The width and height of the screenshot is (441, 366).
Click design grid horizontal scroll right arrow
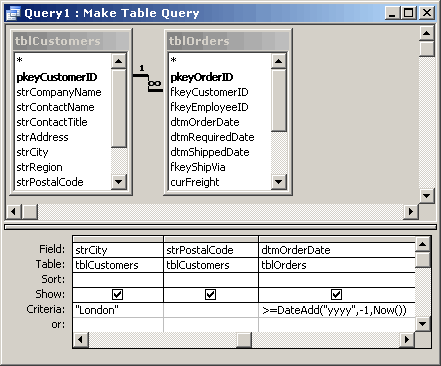[x=407, y=340]
